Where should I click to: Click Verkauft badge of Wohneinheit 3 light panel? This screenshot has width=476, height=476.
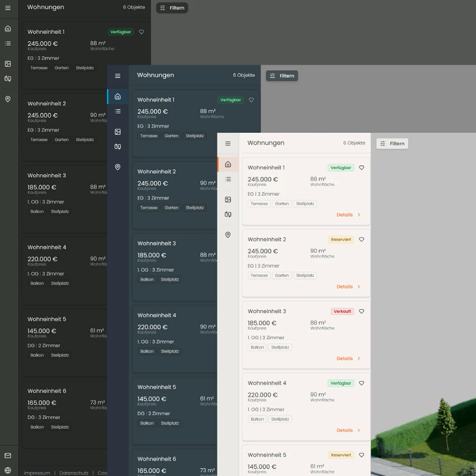[342, 311]
